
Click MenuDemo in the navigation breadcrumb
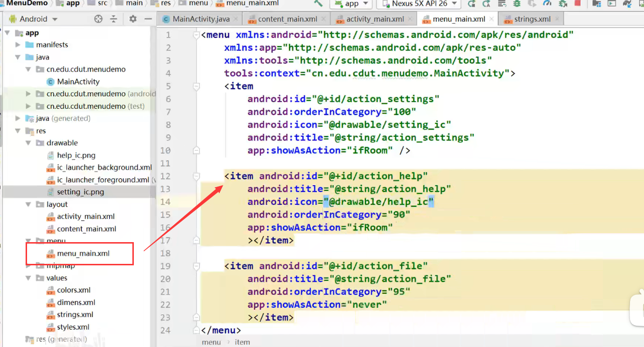(27, 3)
